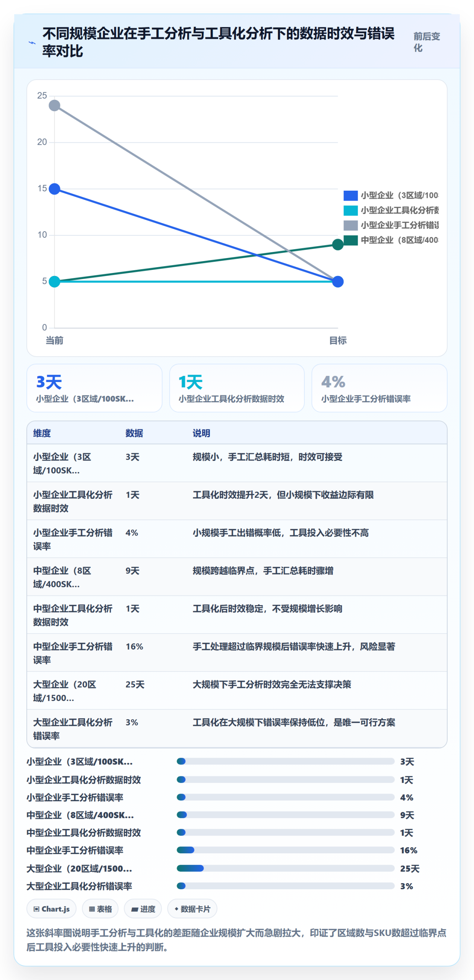Click the 数据 column header

(134, 433)
